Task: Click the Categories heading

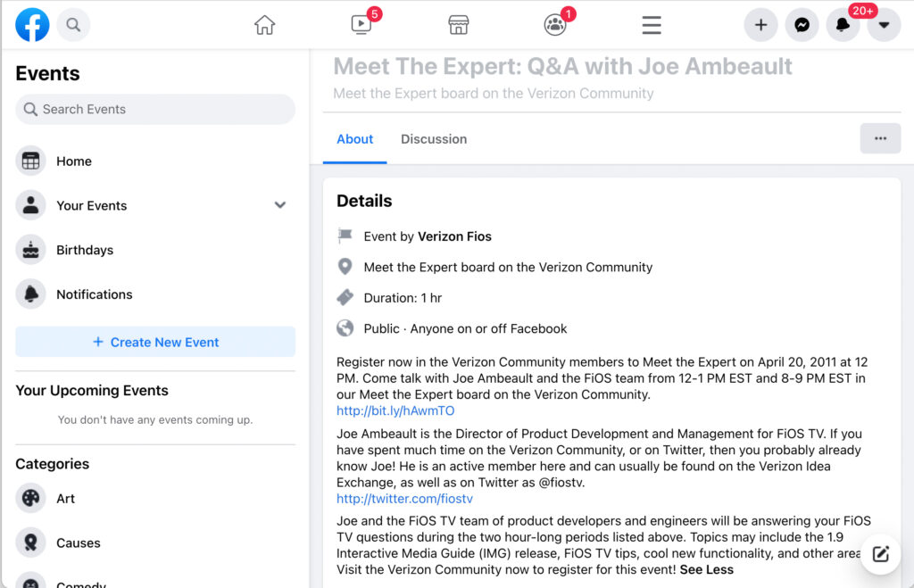Action: point(53,464)
